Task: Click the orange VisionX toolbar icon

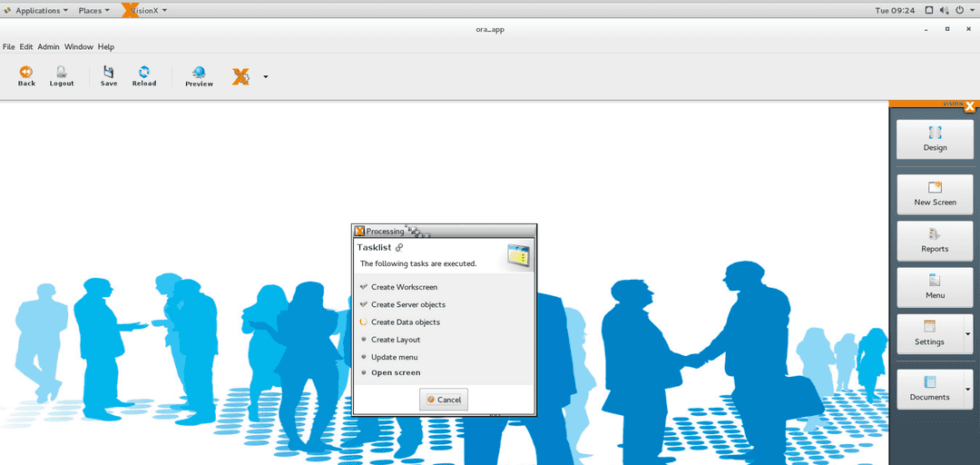Action: (x=240, y=77)
